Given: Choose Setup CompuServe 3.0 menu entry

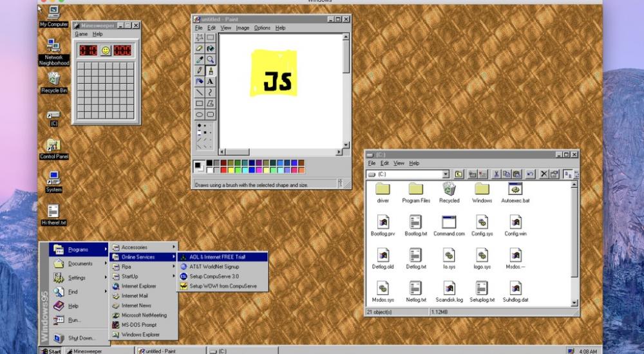Looking at the screenshot, I should [223, 276].
